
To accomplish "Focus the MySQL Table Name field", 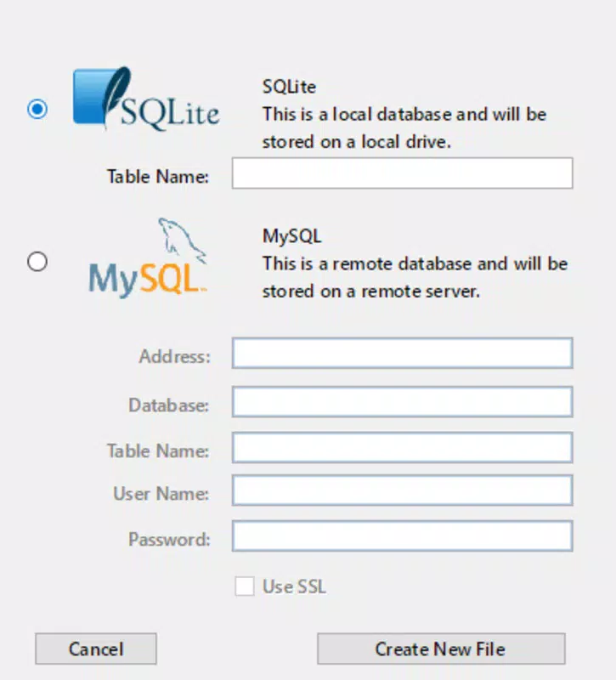I will pos(402,448).
